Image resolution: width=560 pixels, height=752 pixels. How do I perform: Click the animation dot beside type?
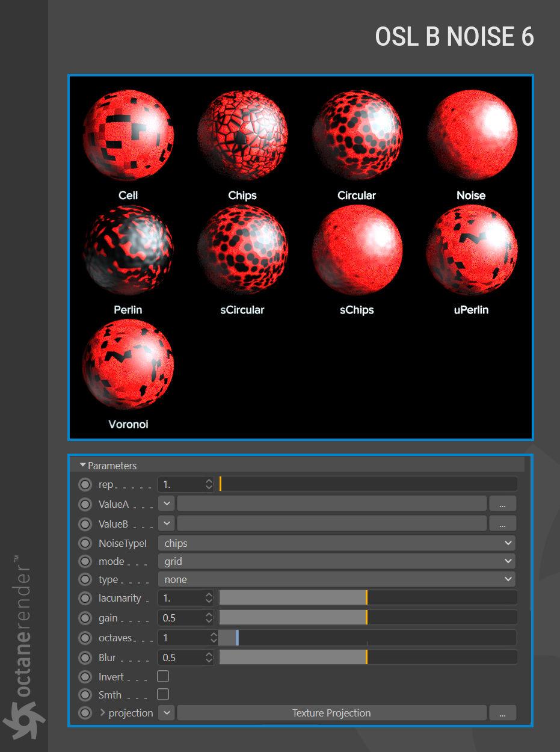point(85,579)
